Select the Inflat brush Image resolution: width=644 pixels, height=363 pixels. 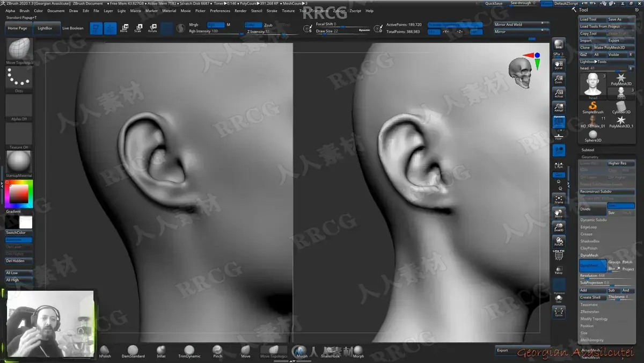click(x=161, y=352)
